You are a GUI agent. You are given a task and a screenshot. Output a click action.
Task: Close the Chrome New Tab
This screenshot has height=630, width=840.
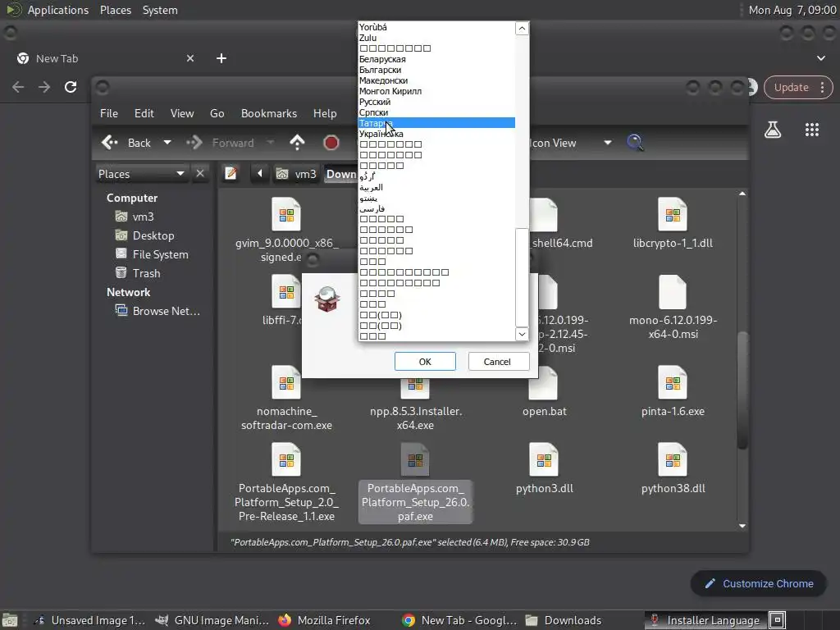[190, 58]
